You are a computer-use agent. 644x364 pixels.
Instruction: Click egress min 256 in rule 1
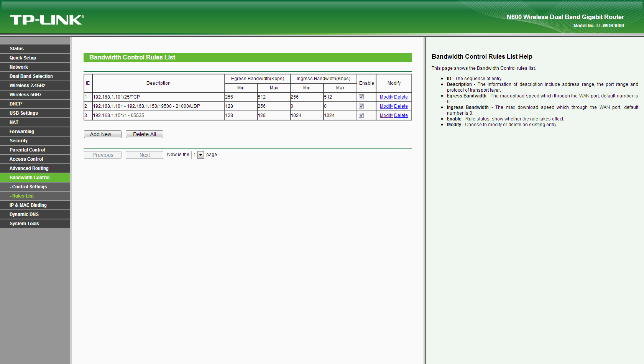pos(241,97)
